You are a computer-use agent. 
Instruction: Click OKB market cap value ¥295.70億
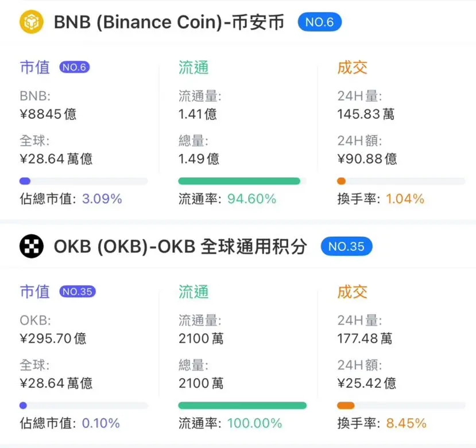coord(53,338)
